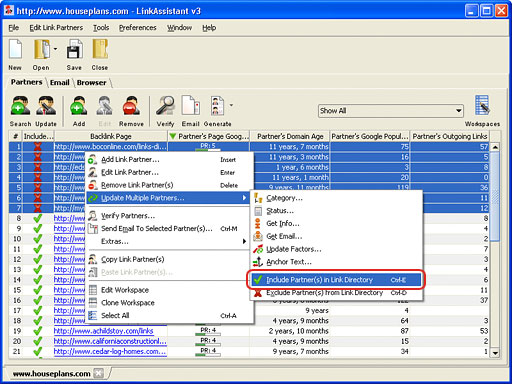
Task: Click Get Info in the submenu
Action: [x=337, y=223]
